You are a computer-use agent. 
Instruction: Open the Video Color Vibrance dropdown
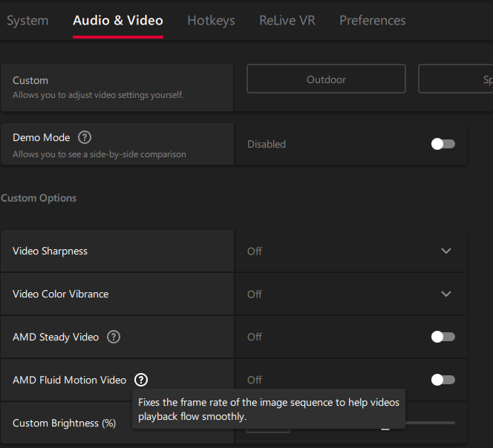[x=445, y=294]
